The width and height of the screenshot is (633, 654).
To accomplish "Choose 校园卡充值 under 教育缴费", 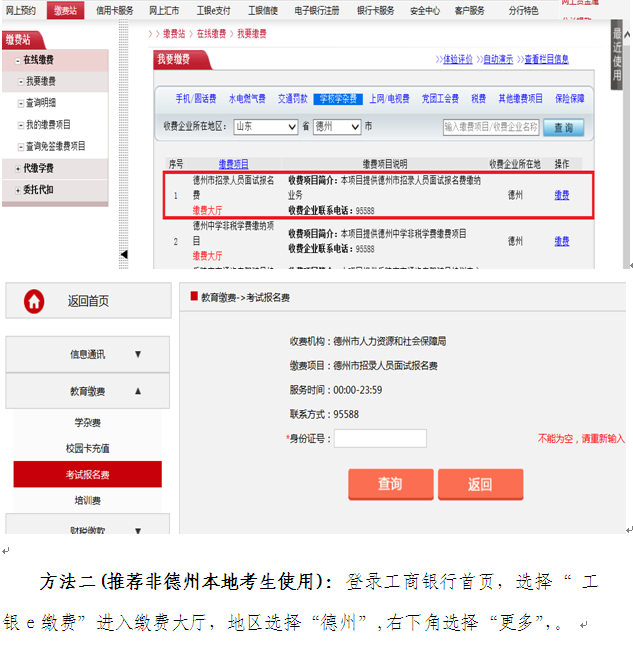I will (x=88, y=448).
